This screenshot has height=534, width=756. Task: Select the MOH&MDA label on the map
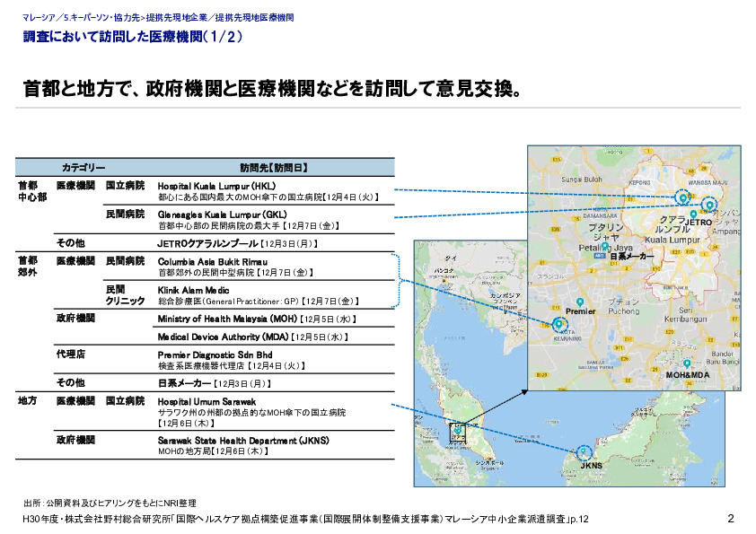[x=688, y=375]
